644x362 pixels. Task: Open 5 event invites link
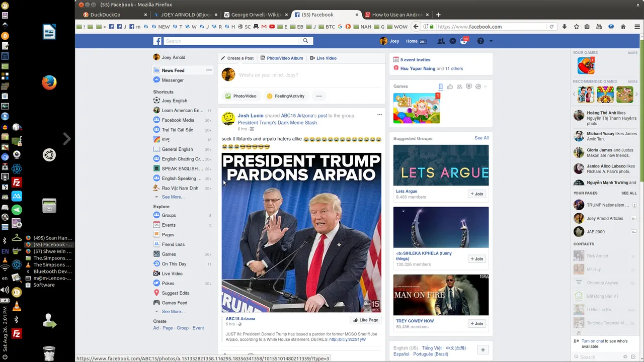(415, 60)
